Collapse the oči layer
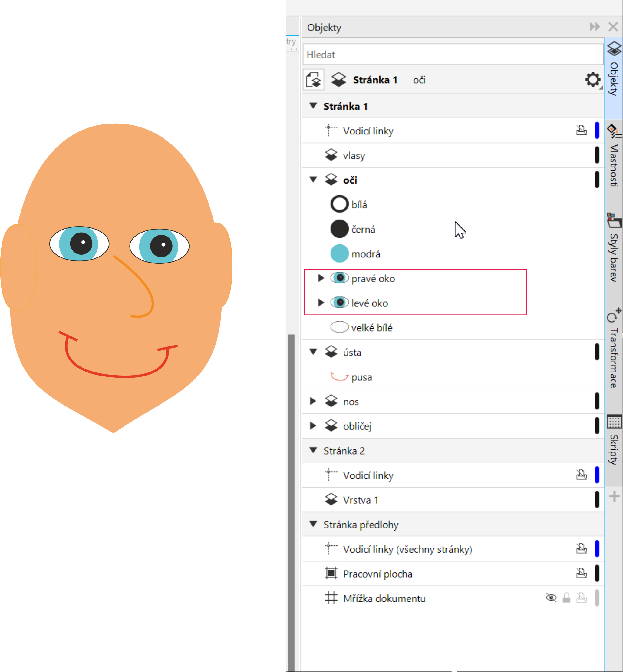This screenshot has width=623, height=672. [313, 180]
